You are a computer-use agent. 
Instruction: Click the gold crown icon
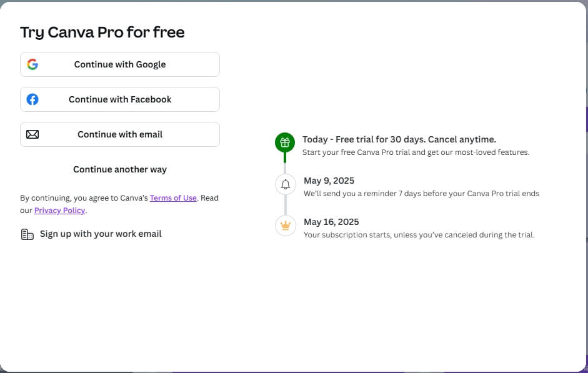[x=285, y=226]
